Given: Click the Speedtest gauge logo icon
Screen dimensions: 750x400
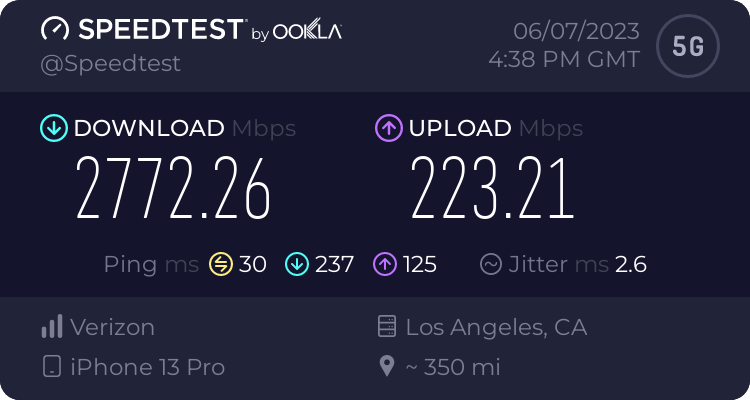Looking at the screenshot, I should click(x=55, y=29).
